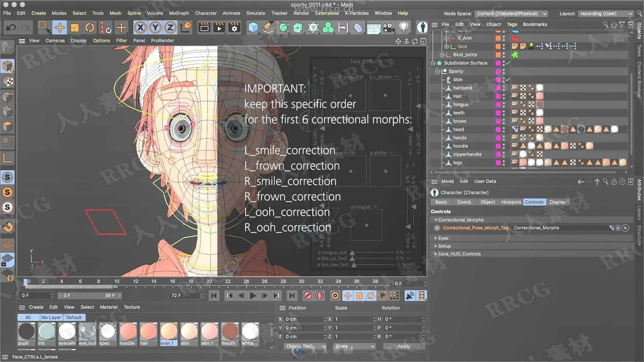The height and width of the screenshot is (362, 644).
Task: Switch to the Hotspots tab
Action: click(511, 202)
